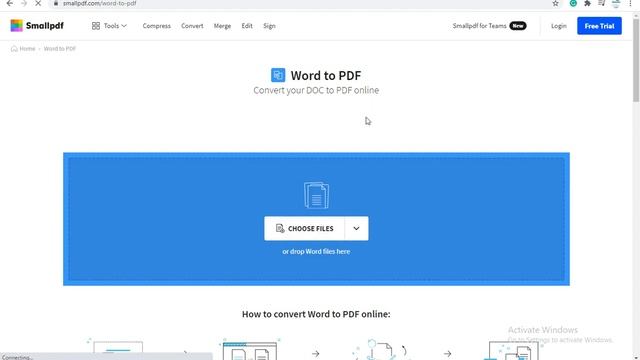
Task: Expand the file source dropdown arrow
Action: [x=356, y=229]
